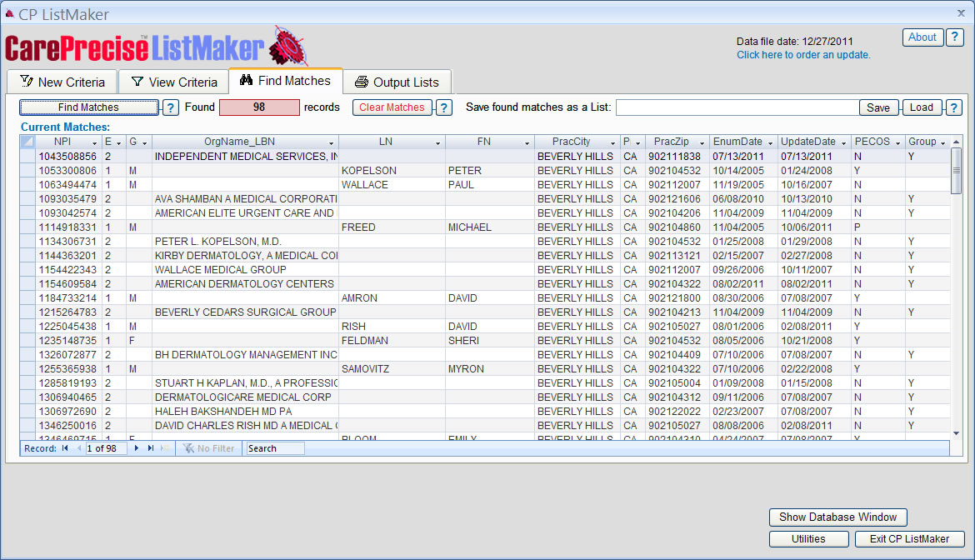
Task: Select row selector for NPI 1114918331
Action: 27,227
